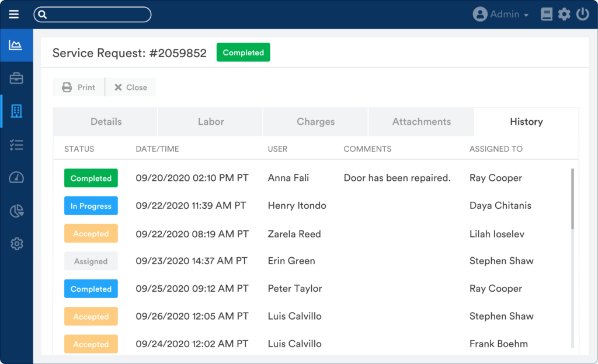The image size is (598, 364).
Task: Click the Completed badge beside request title
Action: pos(244,52)
